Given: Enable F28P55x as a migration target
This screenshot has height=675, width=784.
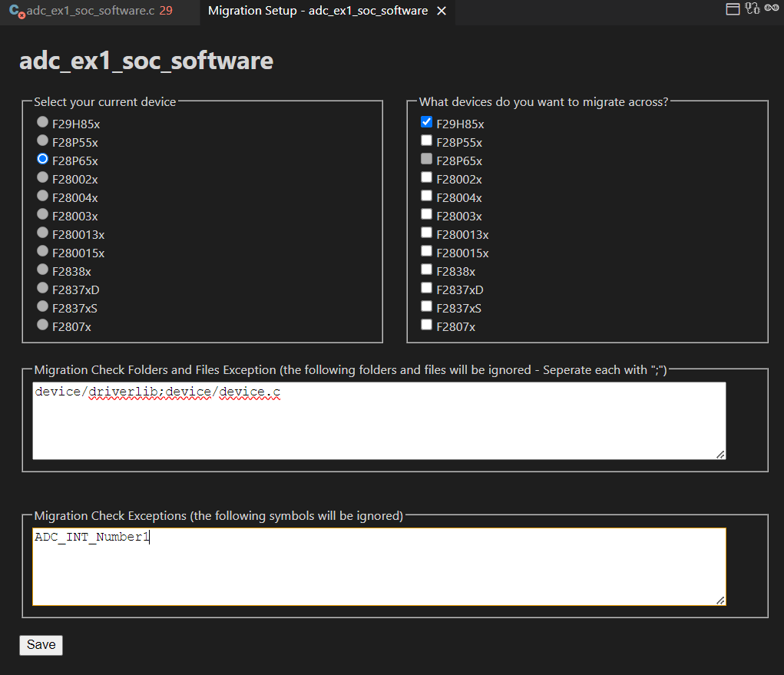Looking at the screenshot, I should click(427, 141).
